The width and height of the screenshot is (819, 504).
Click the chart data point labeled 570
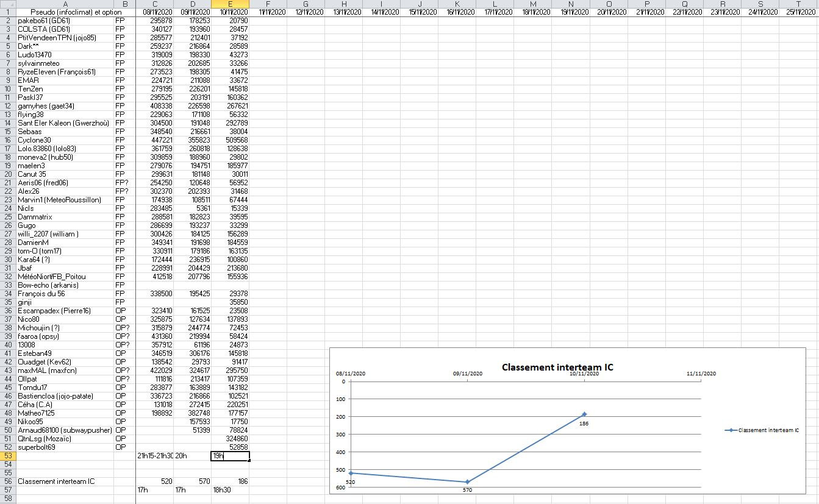click(x=468, y=482)
